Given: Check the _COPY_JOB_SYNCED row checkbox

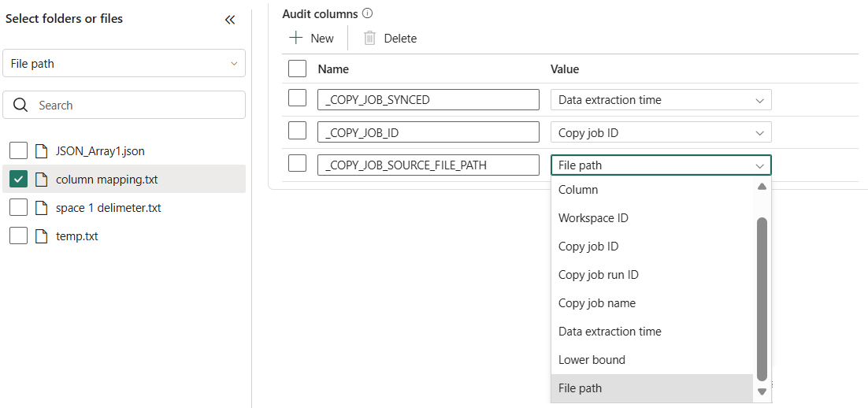Looking at the screenshot, I should (297, 98).
